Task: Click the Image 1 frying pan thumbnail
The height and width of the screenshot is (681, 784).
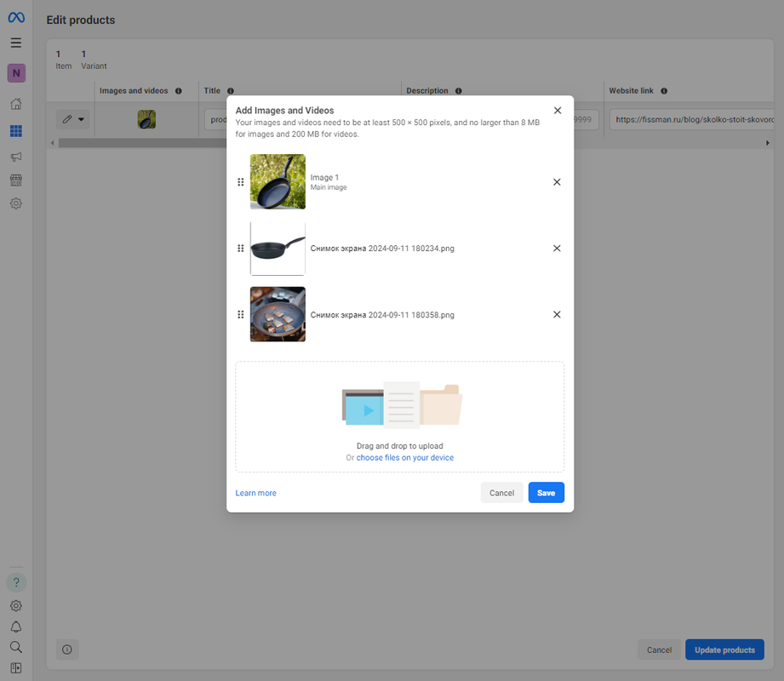Action: tap(278, 181)
